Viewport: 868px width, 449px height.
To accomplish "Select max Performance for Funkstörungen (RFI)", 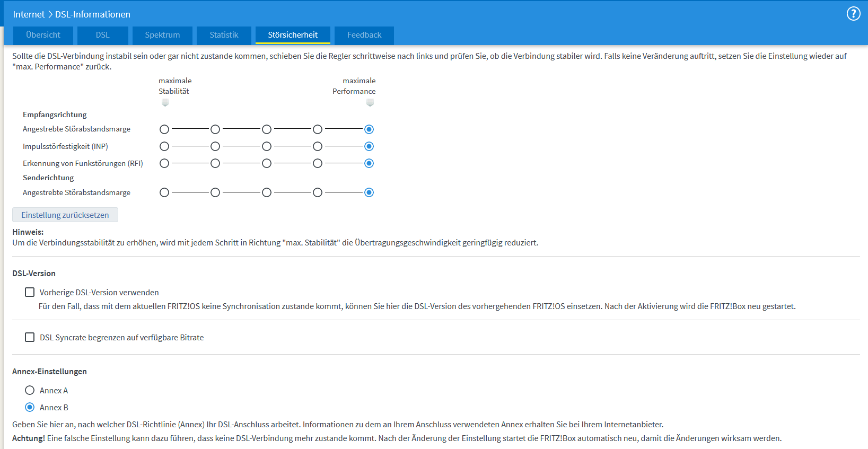I will pyautogui.click(x=369, y=163).
